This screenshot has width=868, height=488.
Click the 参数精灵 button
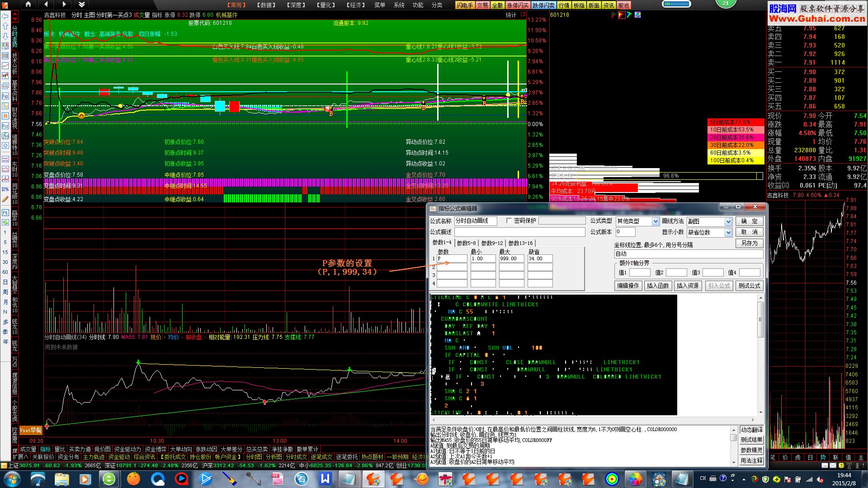[x=751, y=450]
